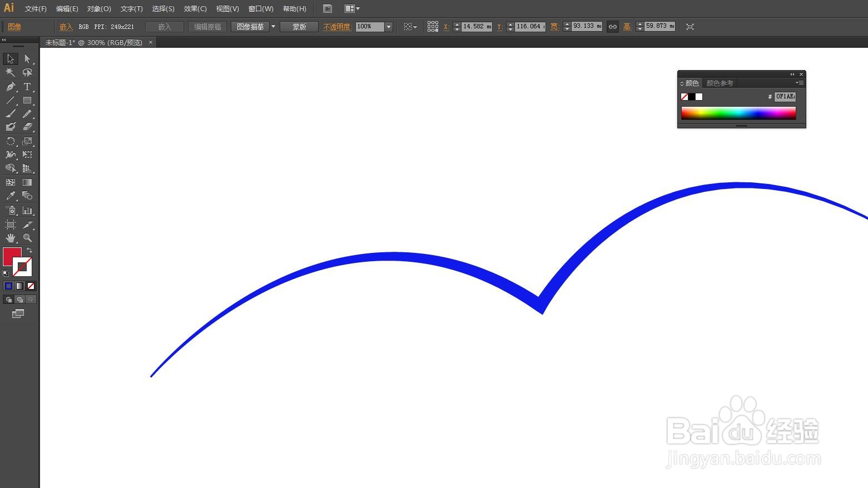The image size is (868, 488).
Task: Select the Shape Builder tool
Action: tap(10, 168)
